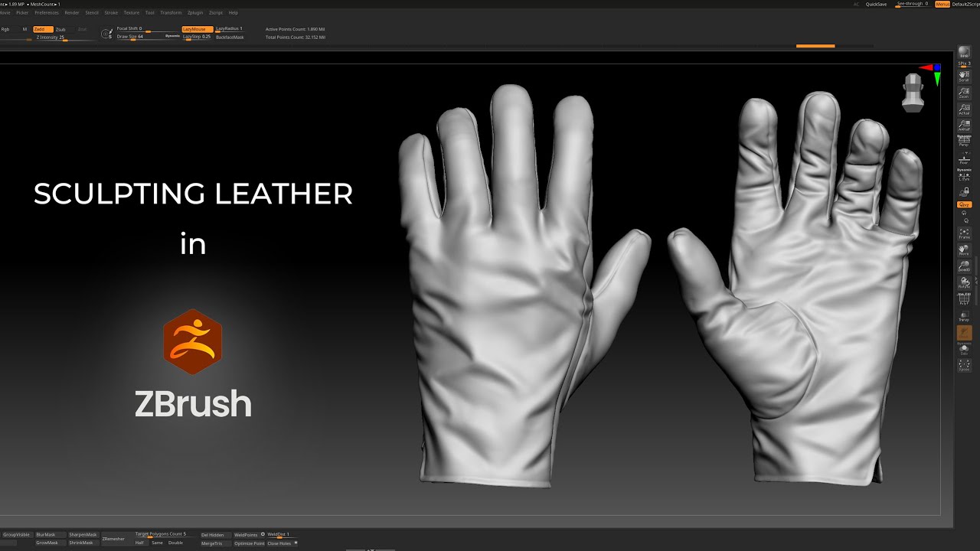Toggle BackfaceMask option
This screenshot has width=980, height=551.
point(230,37)
